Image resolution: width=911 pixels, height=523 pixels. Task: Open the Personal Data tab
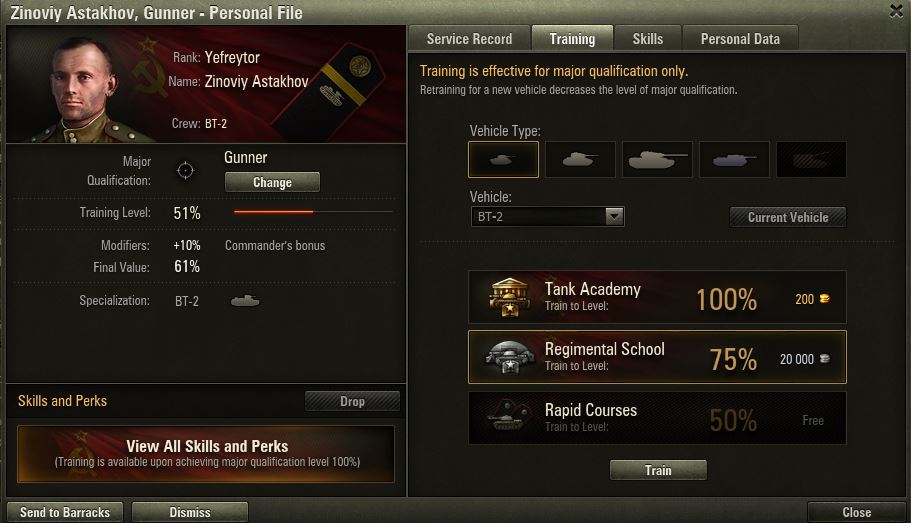point(740,39)
